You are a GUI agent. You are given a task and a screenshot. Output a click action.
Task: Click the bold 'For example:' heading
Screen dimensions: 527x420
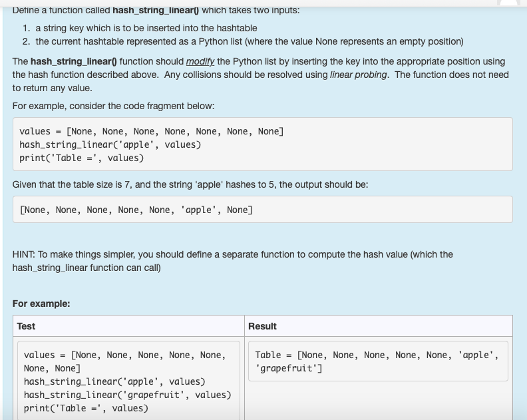pos(41,304)
